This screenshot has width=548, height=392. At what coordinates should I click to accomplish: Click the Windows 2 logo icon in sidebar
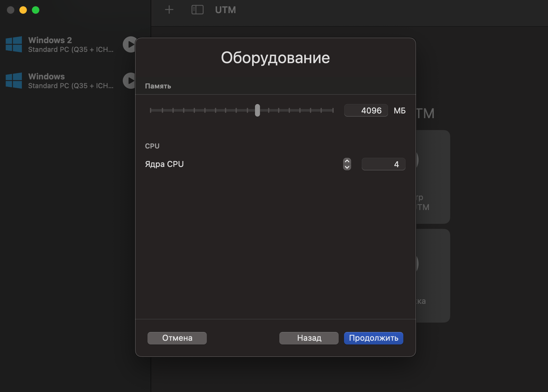coord(14,44)
